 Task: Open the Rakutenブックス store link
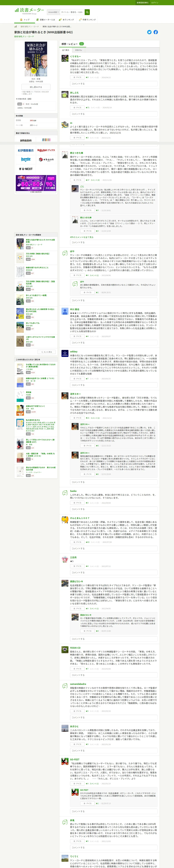46,150
